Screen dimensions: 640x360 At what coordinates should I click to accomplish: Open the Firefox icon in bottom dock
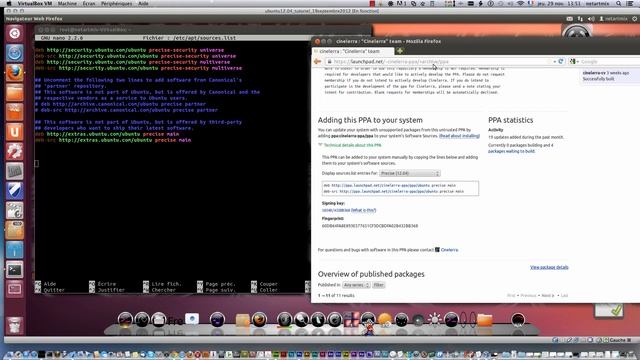point(259,320)
